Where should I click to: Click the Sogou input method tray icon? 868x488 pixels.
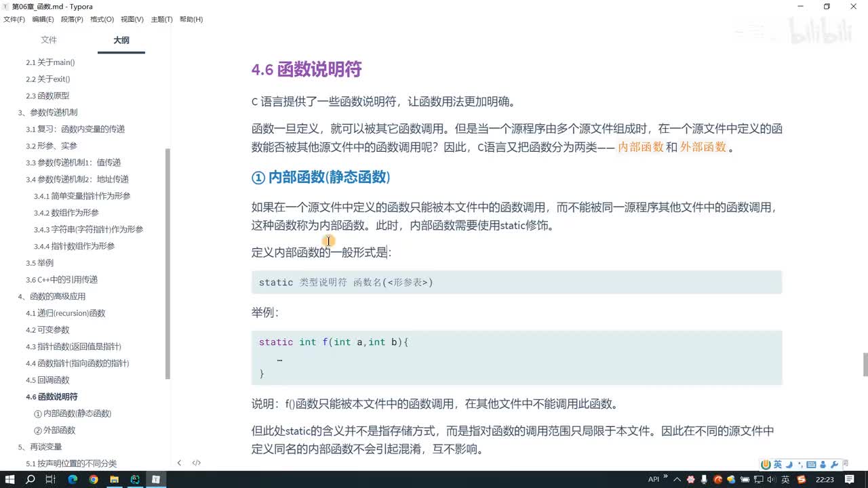pos(802,479)
